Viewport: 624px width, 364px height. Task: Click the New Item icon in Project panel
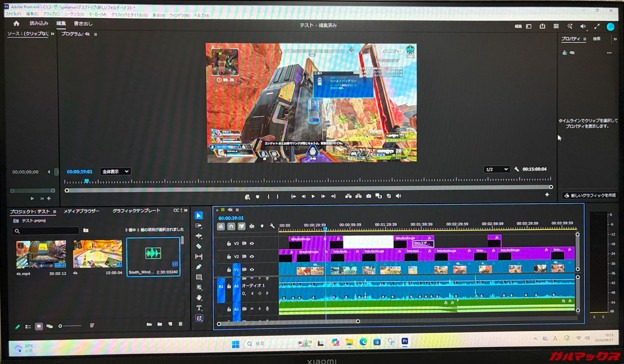click(170, 324)
